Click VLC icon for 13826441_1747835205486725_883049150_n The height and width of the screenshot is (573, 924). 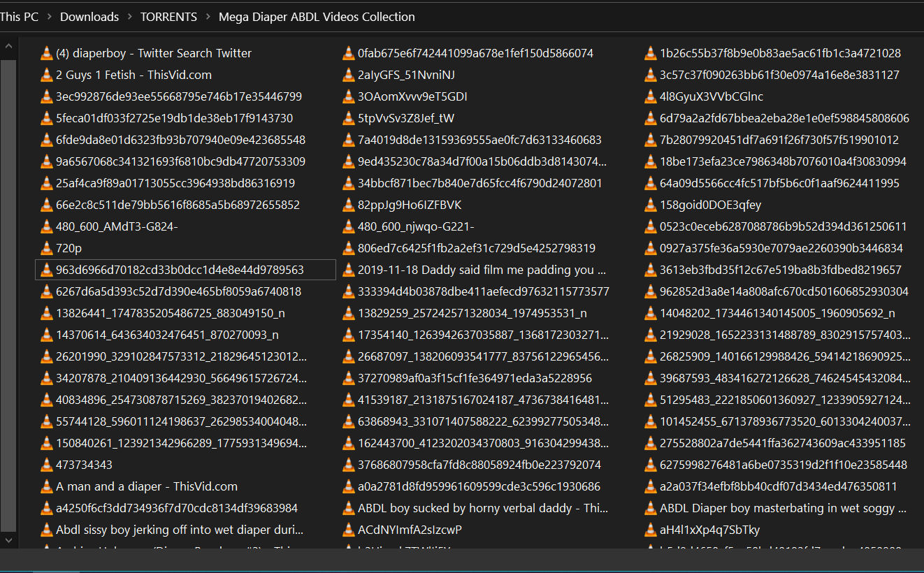click(47, 313)
